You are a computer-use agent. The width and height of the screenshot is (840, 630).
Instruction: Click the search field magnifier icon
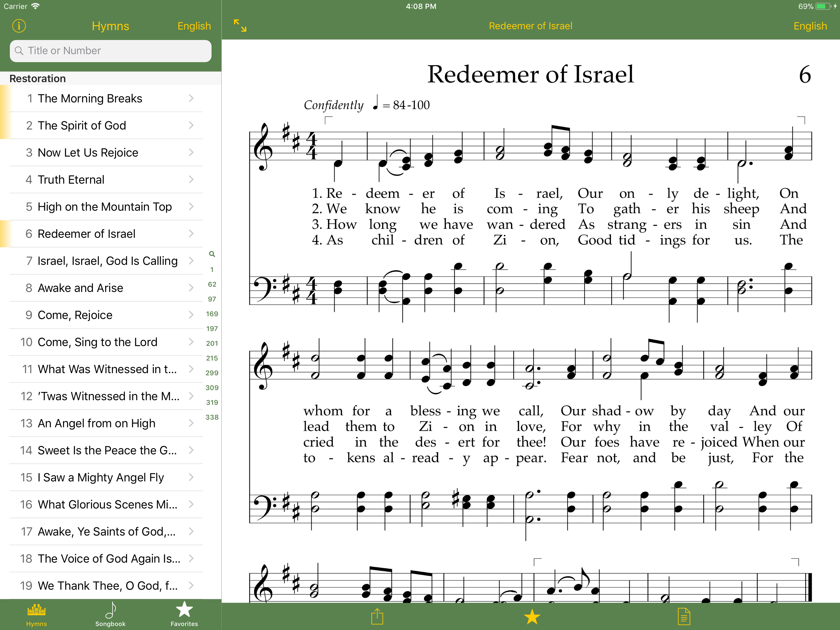point(19,50)
